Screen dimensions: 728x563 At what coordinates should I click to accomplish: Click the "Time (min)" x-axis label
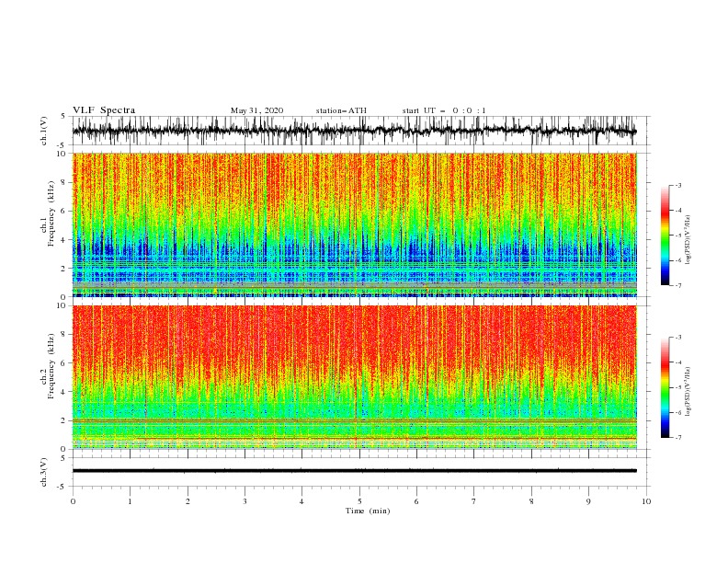(368, 511)
